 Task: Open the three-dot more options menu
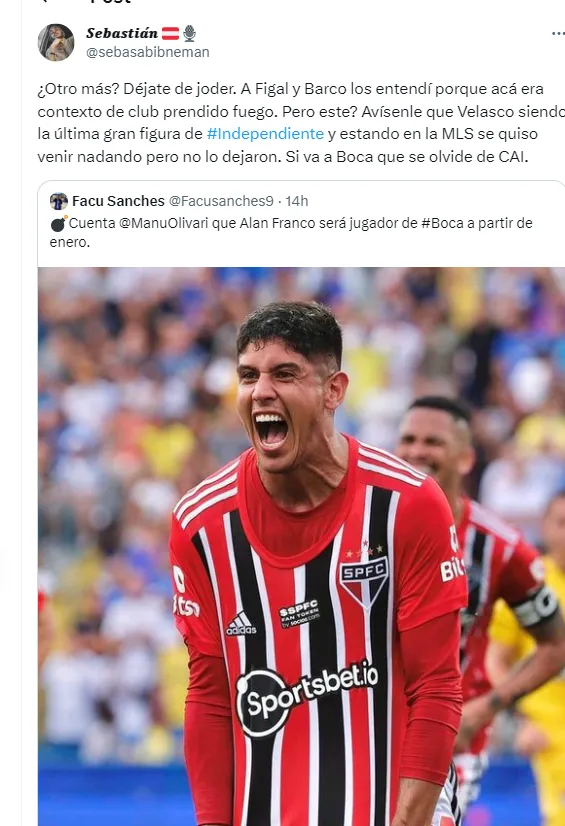(x=558, y=33)
